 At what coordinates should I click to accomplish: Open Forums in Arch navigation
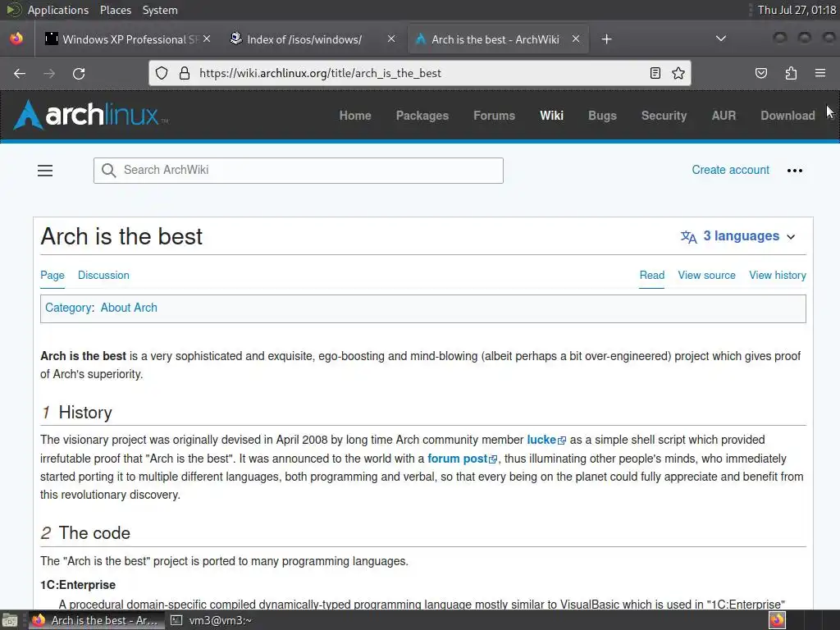(494, 116)
